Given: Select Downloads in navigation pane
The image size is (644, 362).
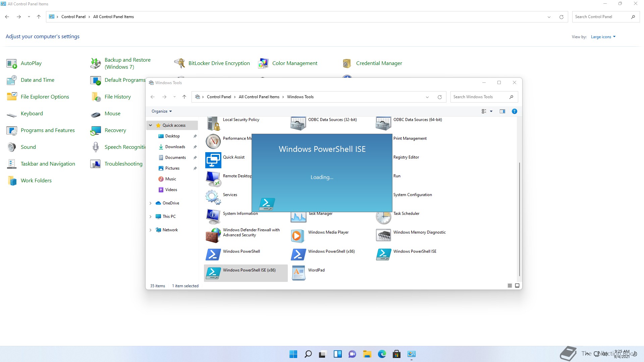Looking at the screenshot, I should (x=175, y=147).
